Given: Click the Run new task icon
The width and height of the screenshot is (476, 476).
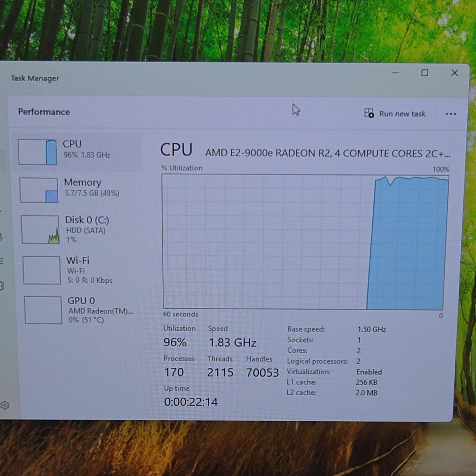Looking at the screenshot, I should tap(369, 113).
